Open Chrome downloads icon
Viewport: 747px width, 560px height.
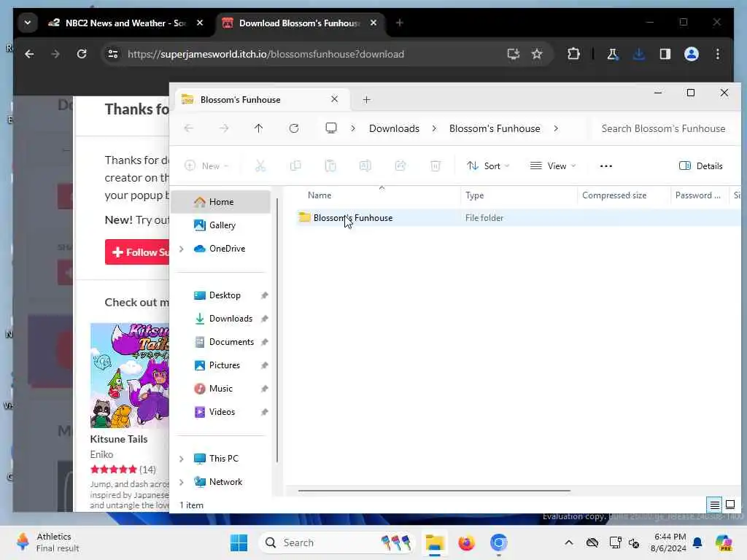[639, 54]
